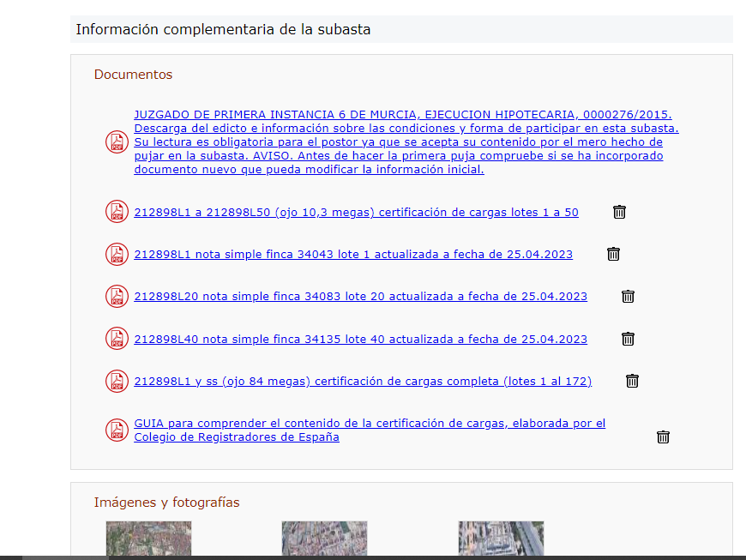Viewport: 746px width, 560px height.
Task: Click PDF icon for certificación de cargas lotes 1 a 50
Action: click(x=117, y=212)
